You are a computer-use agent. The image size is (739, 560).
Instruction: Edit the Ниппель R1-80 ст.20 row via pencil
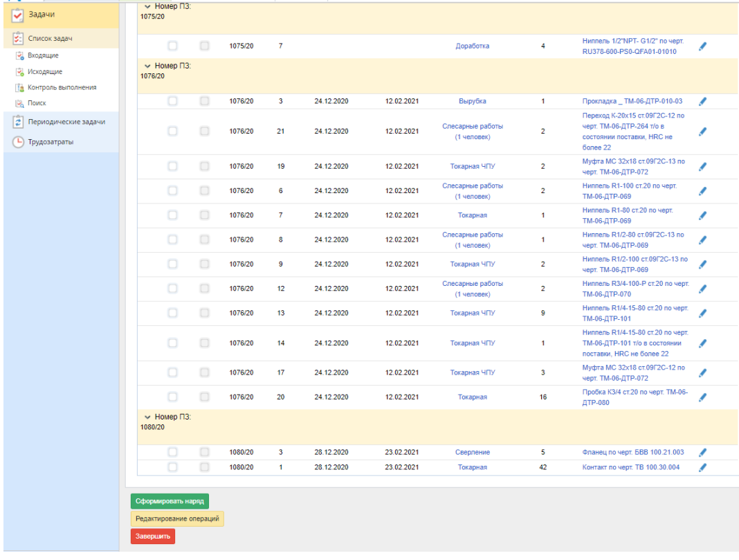tap(703, 215)
